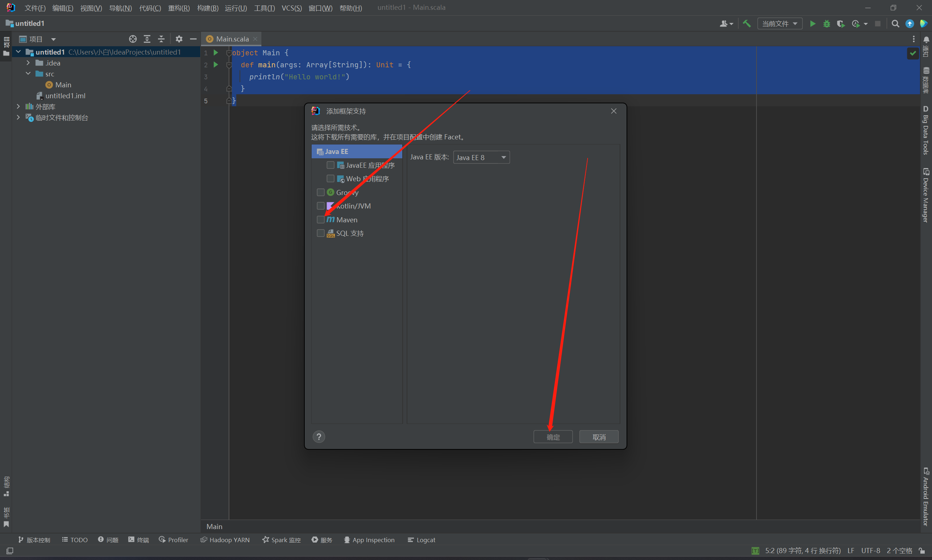
Task: Open the 当前文件 run configuration dropdown
Action: pos(779,24)
